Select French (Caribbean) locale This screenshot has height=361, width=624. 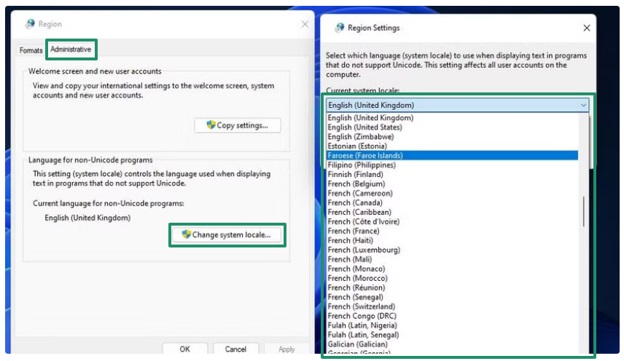point(452,212)
